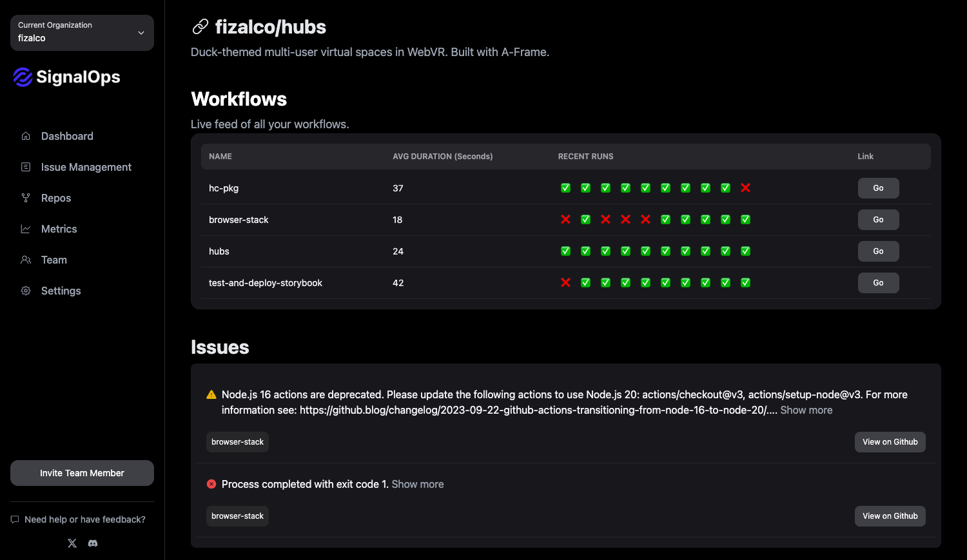The image size is (967, 560).
Task: Click last successful run of test-and-deploy-storybook
Action: pyautogui.click(x=745, y=282)
